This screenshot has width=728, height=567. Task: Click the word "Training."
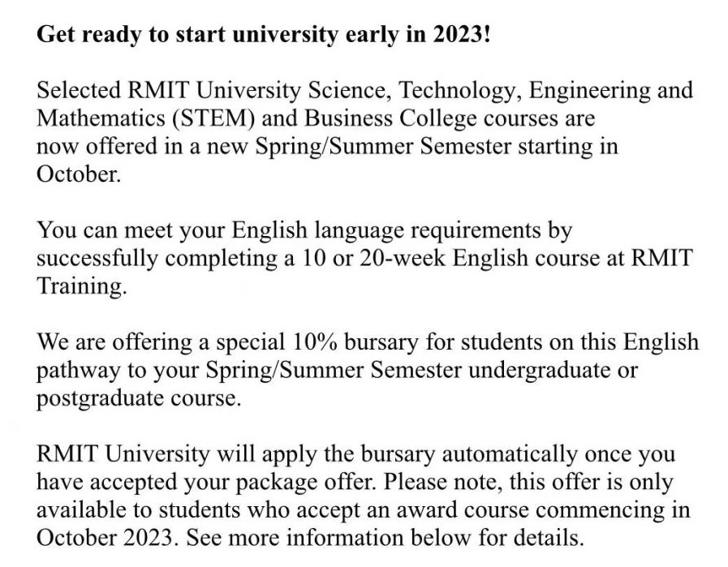coord(81,288)
